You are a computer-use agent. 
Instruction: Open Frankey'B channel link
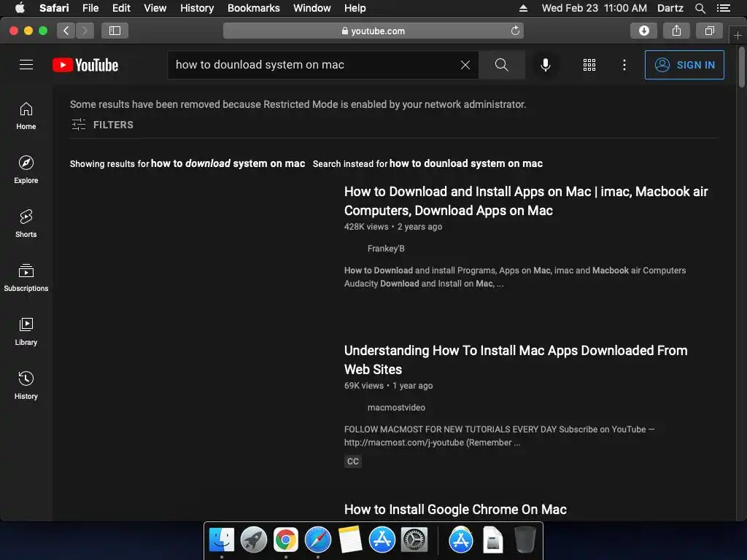point(386,249)
